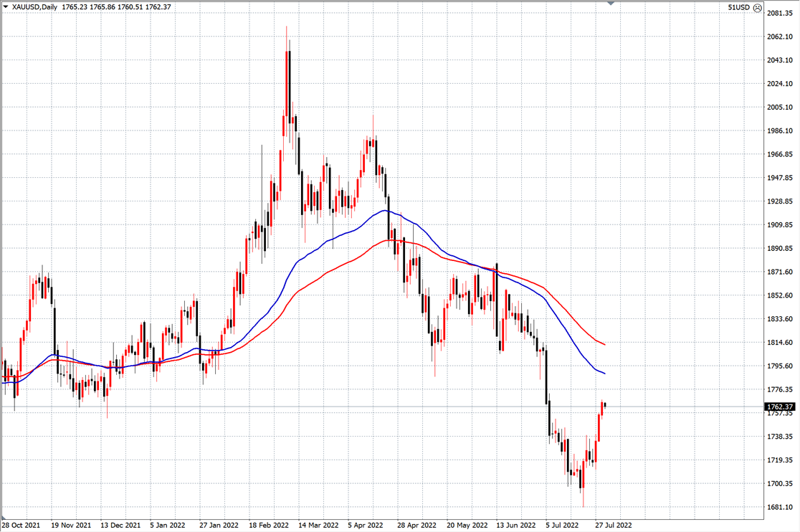
Task: Click the sad-face expert advisor icon
Action: 758,8
